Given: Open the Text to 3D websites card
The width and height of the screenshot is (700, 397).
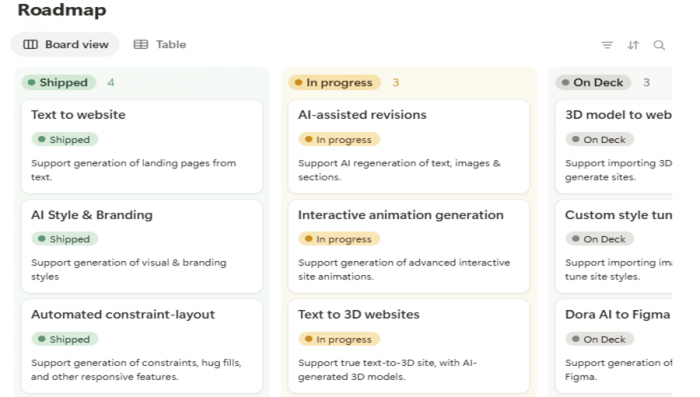Looking at the screenshot, I should pos(409,346).
